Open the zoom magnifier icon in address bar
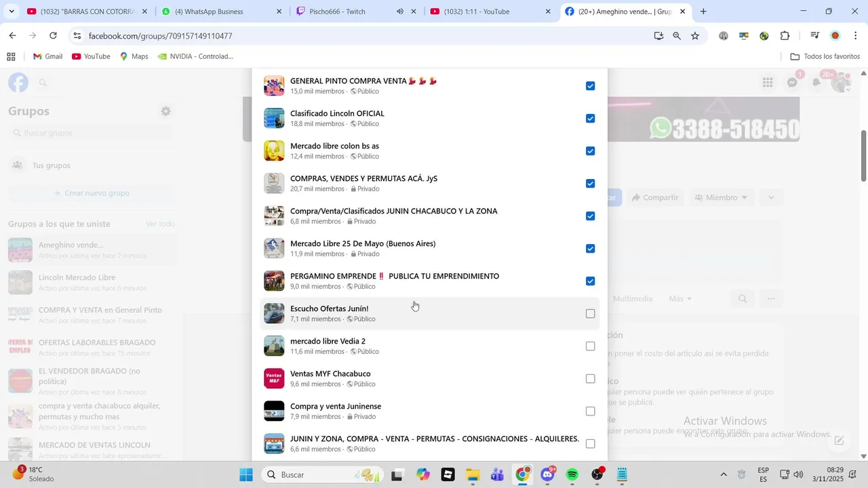 click(677, 36)
